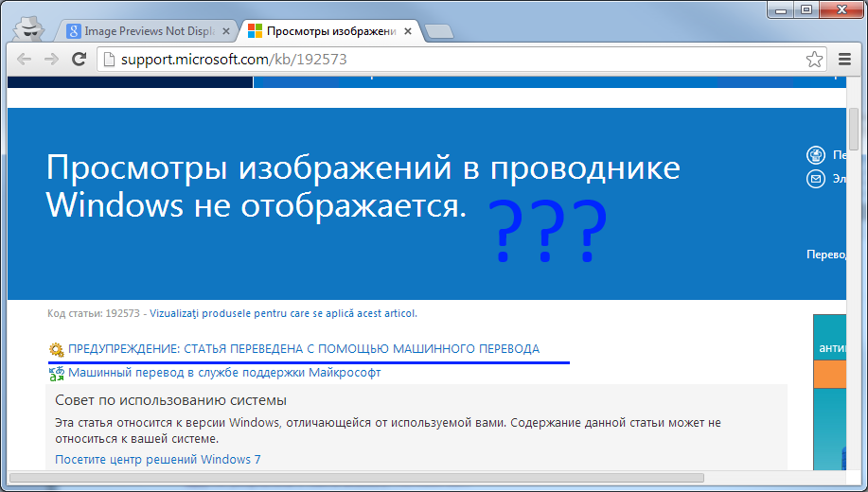
Task: Click the translate icon next to Машинный перевод
Action: [57, 374]
